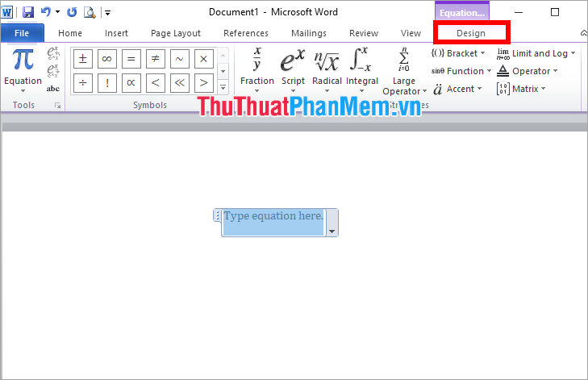Toggle Normal Text abc option
This screenshot has height=380, width=588.
pos(53,89)
